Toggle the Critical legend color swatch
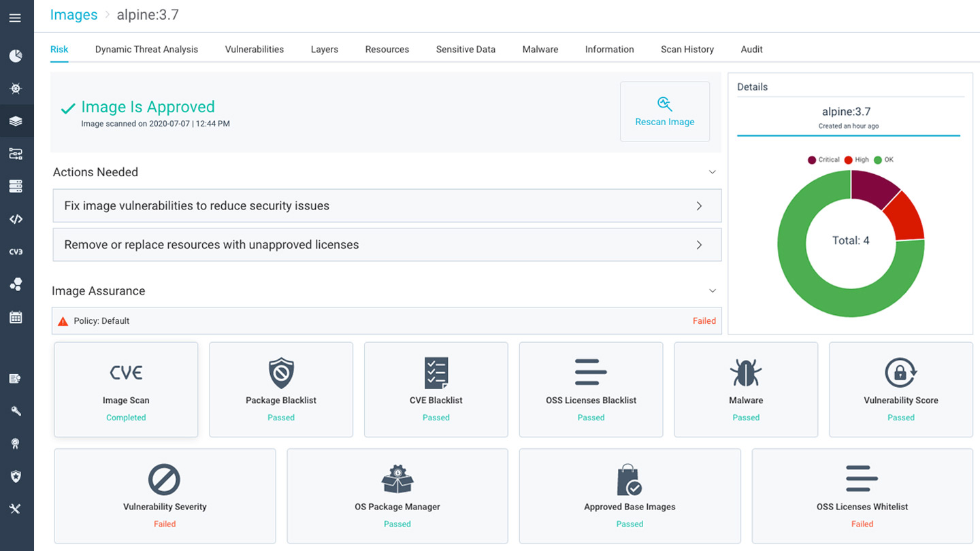This screenshot has height=551, width=980. [811, 160]
